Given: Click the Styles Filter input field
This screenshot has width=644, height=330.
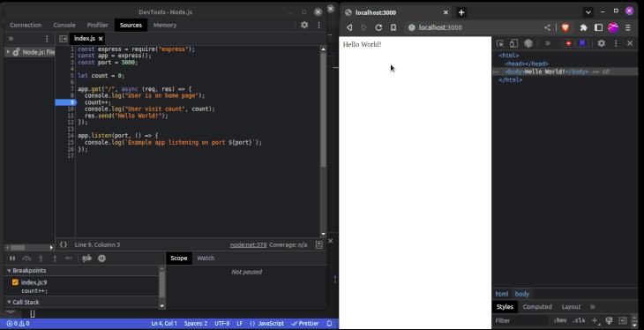Looking at the screenshot, I should [x=520, y=320].
